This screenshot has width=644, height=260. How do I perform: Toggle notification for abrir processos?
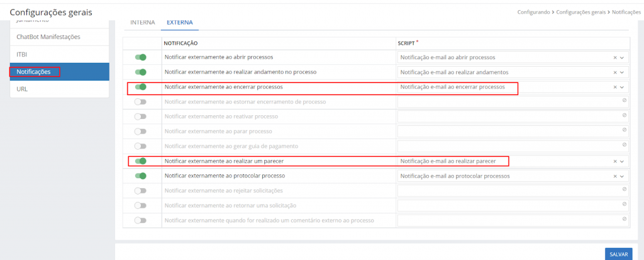pyautogui.click(x=140, y=57)
